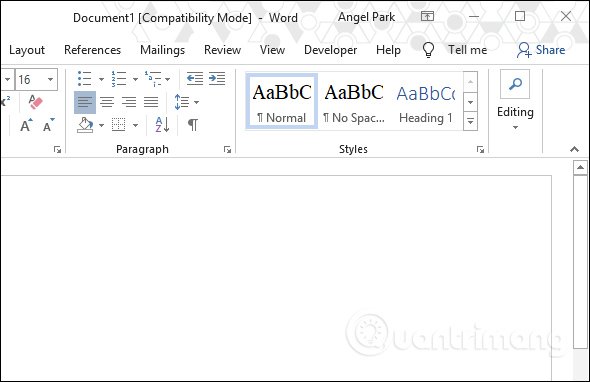
Task: Open the Layout tab
Action: click(x=27, y=50)
